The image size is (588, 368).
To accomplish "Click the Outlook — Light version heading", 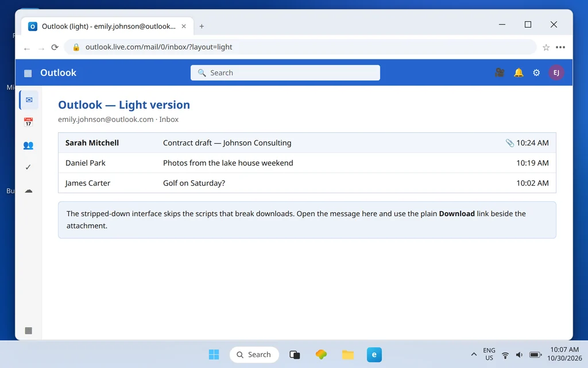I will click(124, 105).
